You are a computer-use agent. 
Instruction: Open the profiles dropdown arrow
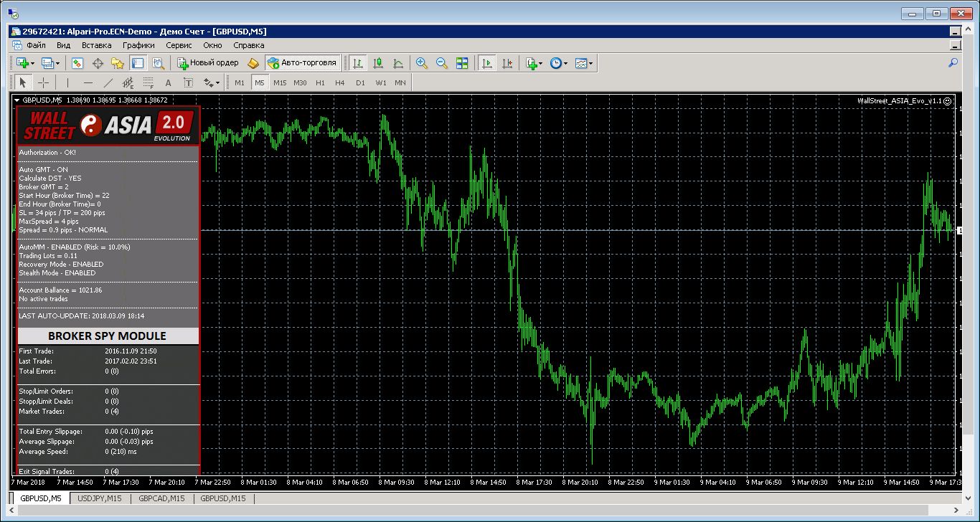click(57, 63)
